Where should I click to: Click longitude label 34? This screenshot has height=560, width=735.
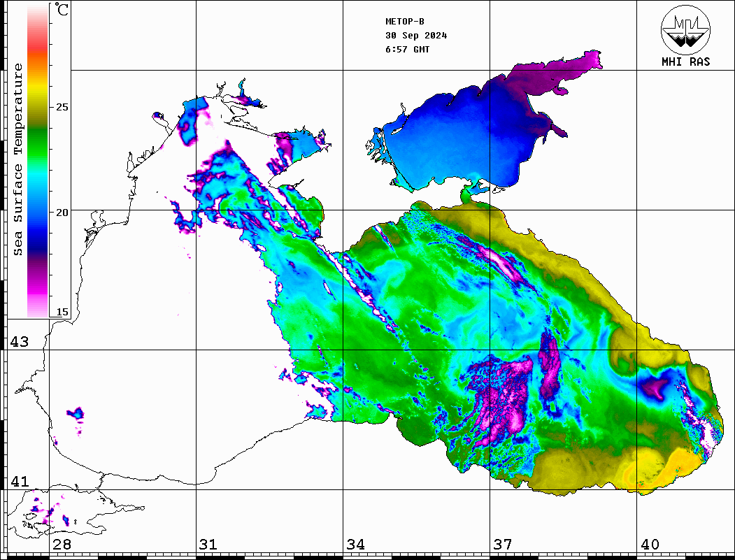(356, 545)
